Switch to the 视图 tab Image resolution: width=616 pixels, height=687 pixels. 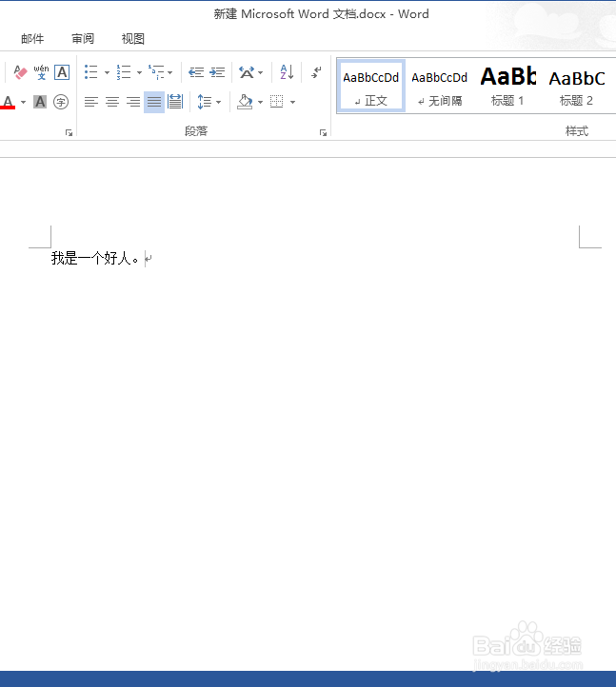pos(133,39)
